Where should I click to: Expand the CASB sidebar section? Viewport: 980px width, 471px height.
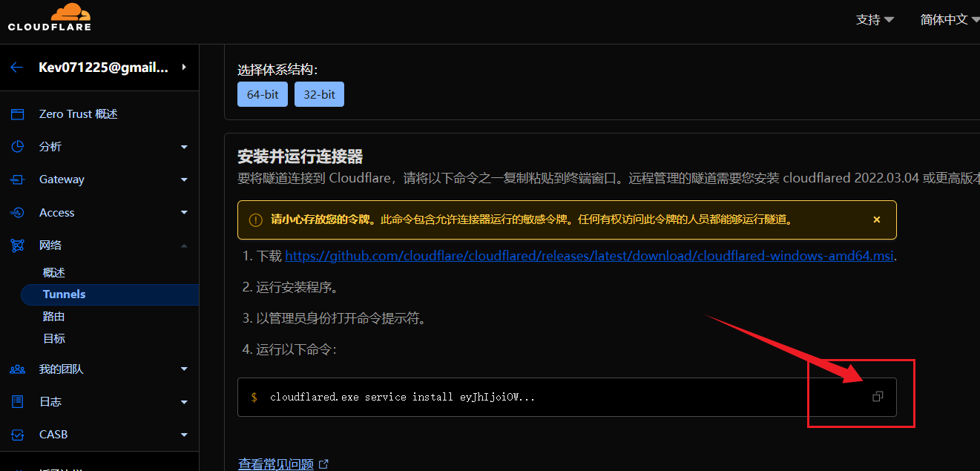point(184,435)
